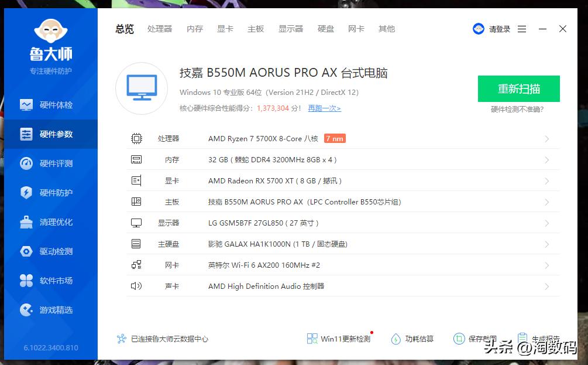This screenshot has height=365, width=588.
Task: Open the hamburger menu near the login area
Action: (x=521, y=29)
